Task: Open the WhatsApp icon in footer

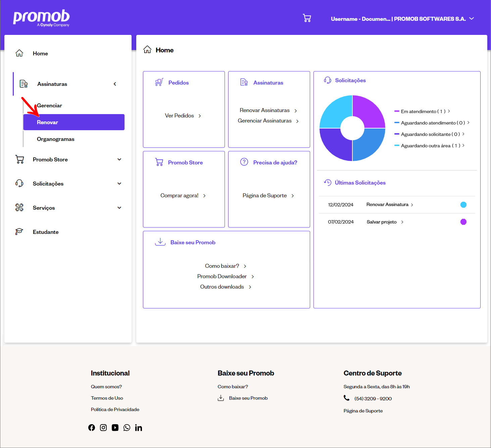Action: click(127, 428)
